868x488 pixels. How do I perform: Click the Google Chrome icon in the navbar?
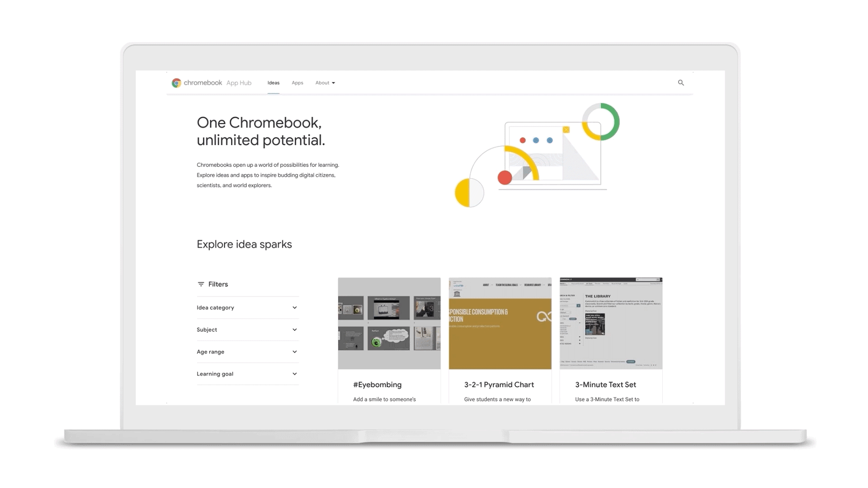click(x=177, y=83)
